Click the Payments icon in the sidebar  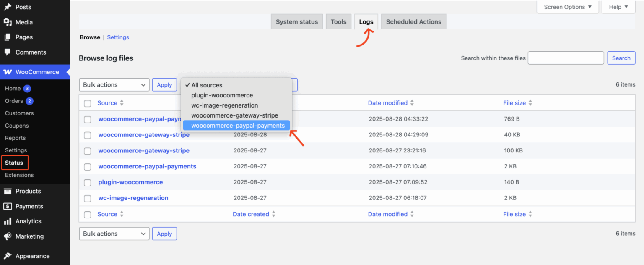click(x=8, y=206)
